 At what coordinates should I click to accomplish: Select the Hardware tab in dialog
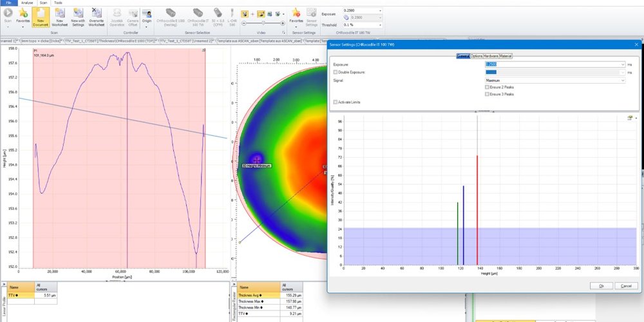tap(491, 56)
